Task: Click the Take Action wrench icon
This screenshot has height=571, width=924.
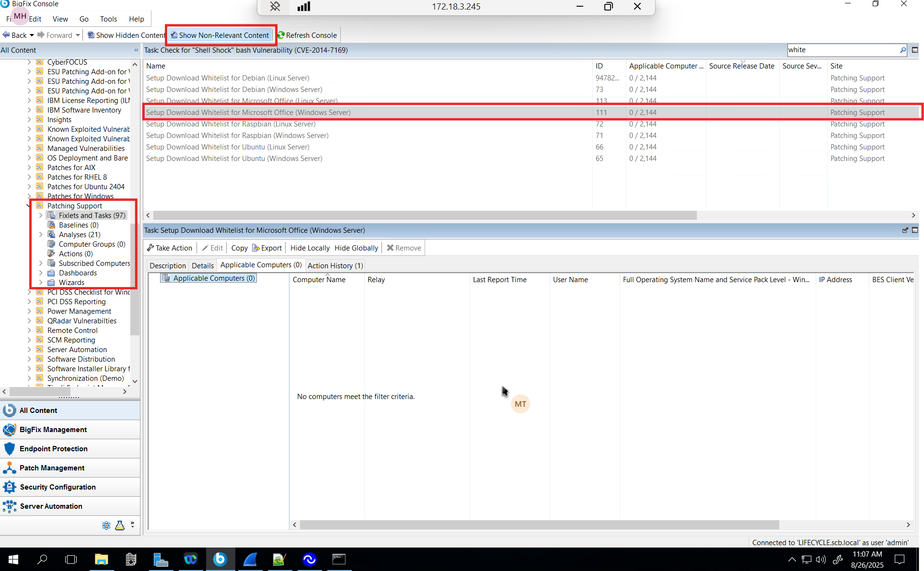Action: coord(150,248)
